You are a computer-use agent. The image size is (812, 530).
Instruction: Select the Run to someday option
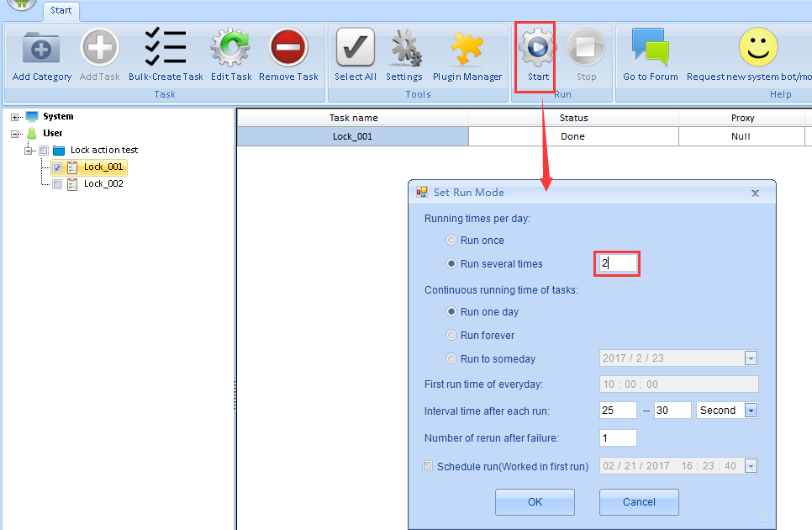(x=452, y=359)
